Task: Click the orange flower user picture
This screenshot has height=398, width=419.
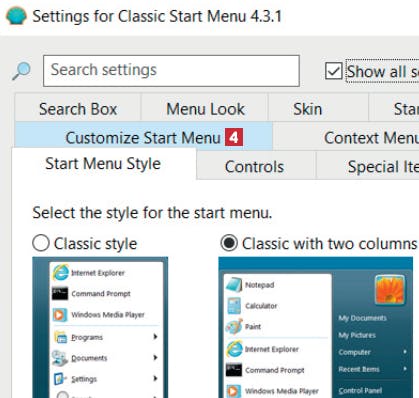Action: pyautogui.click(x=389, y=289)
